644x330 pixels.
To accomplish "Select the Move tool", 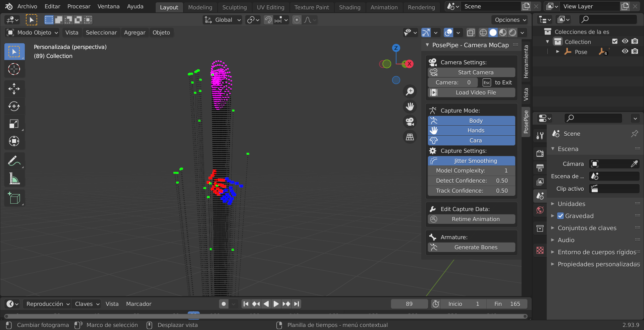I will tap(14, 89).
